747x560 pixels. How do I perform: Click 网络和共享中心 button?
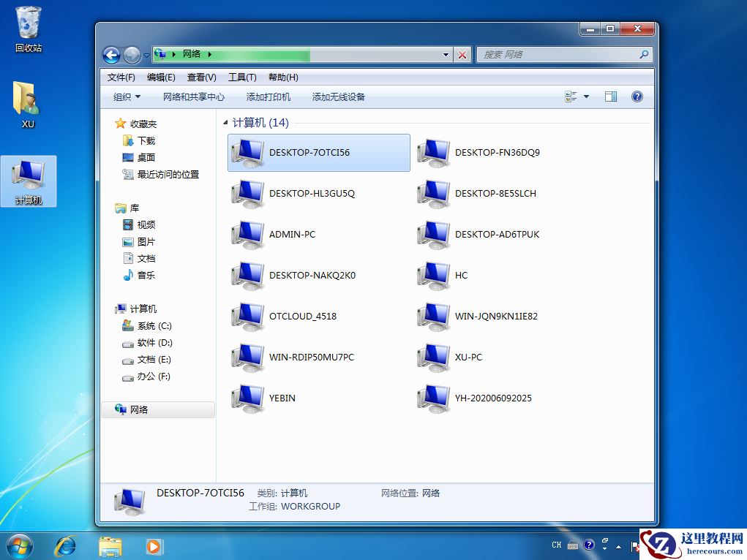coord(194,97)
